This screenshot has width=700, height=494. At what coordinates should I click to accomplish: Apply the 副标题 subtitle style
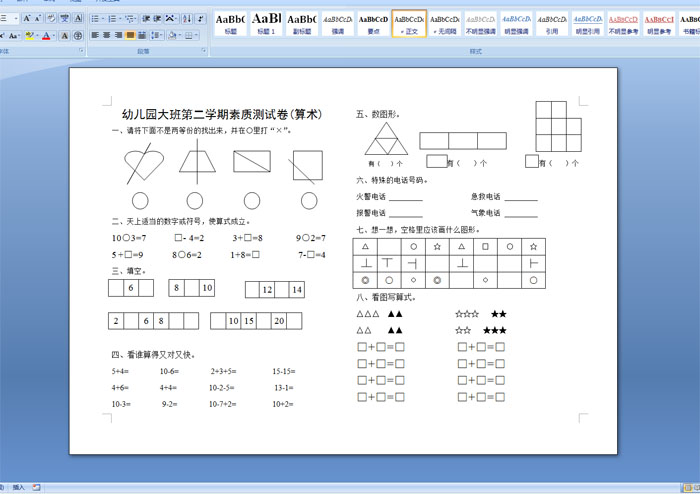(302, 24)
